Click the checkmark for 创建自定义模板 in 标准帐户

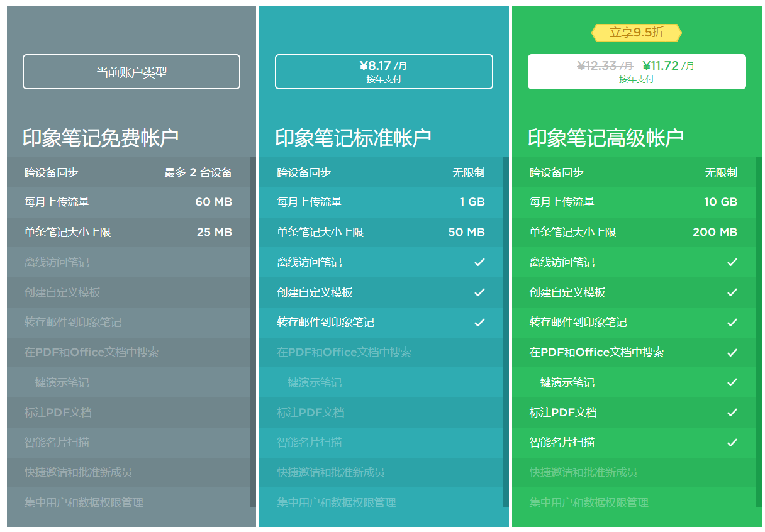tap(479, 293)
